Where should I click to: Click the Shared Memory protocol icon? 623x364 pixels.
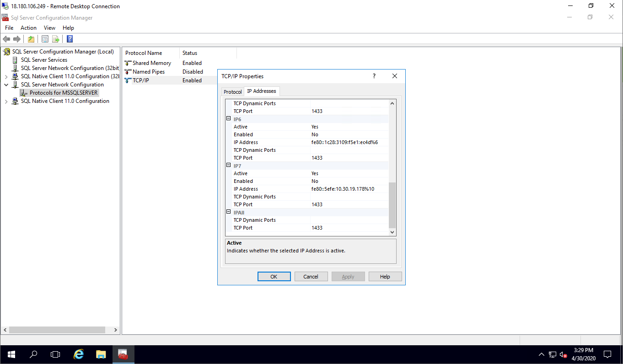pos(128,63)
